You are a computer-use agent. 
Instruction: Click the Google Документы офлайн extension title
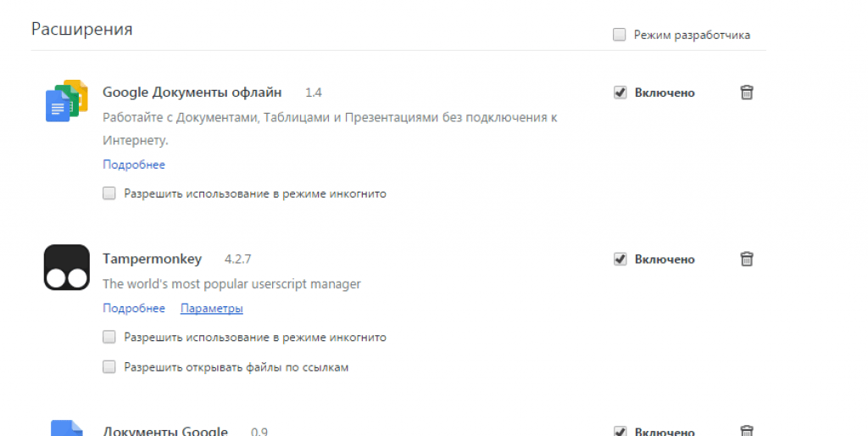192,92
